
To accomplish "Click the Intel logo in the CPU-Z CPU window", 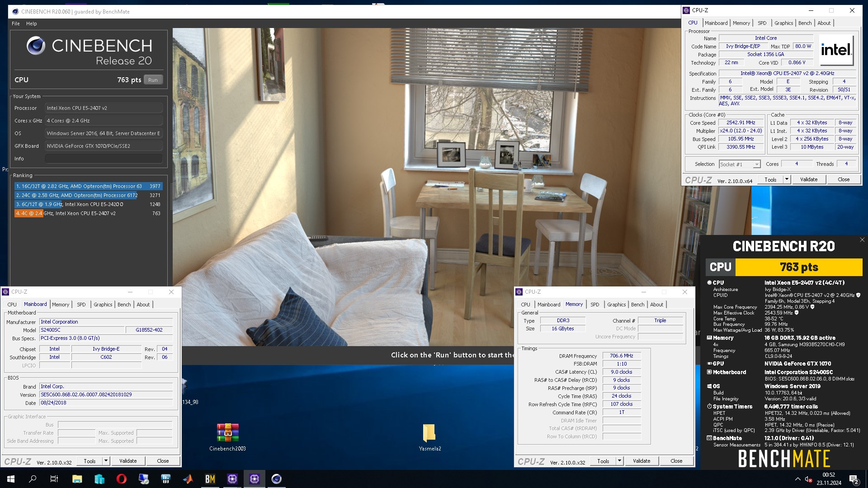I will [836, 49].
